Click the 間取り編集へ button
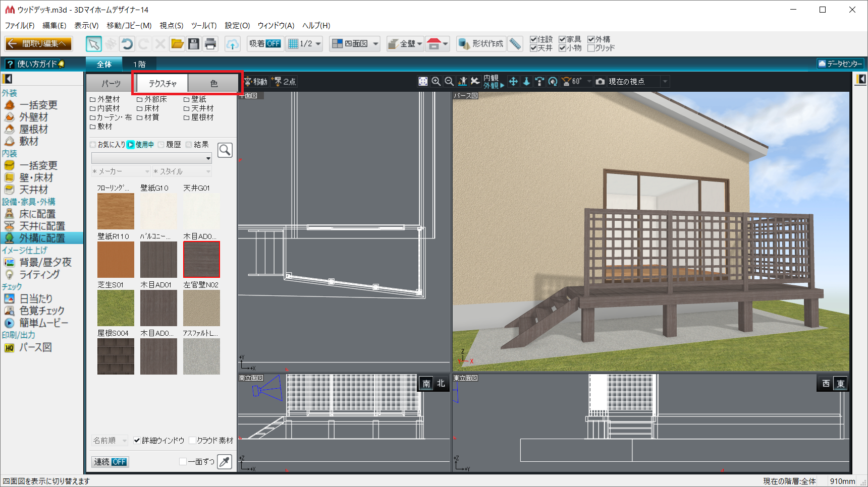868x487 pixels. 39,44
